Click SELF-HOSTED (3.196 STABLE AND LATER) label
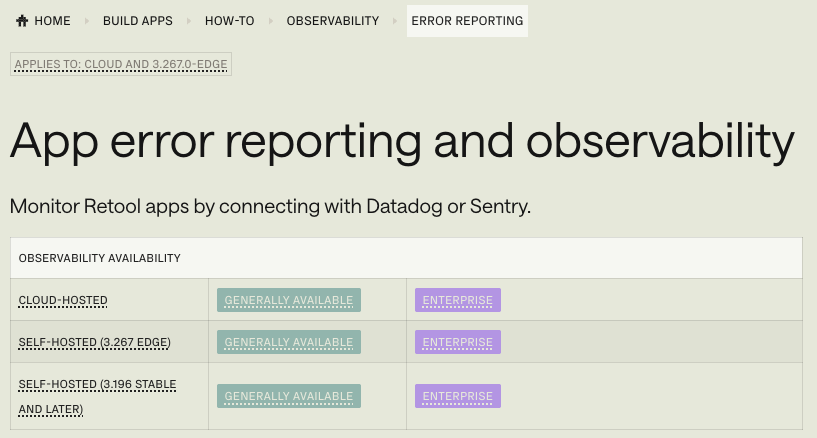 97,397
